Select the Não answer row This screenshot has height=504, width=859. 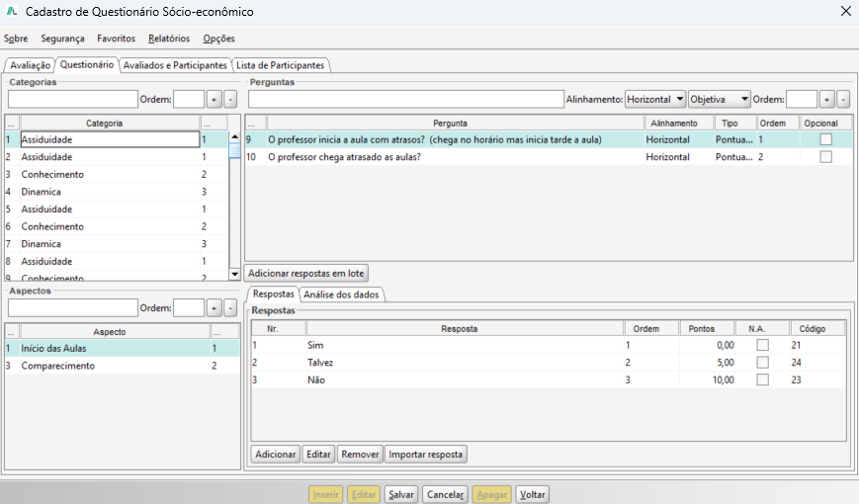tap(549, 379)
